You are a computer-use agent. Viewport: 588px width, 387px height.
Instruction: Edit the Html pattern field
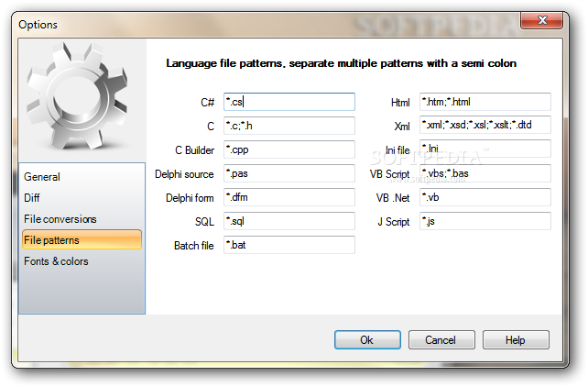click(x=485, y=102)
